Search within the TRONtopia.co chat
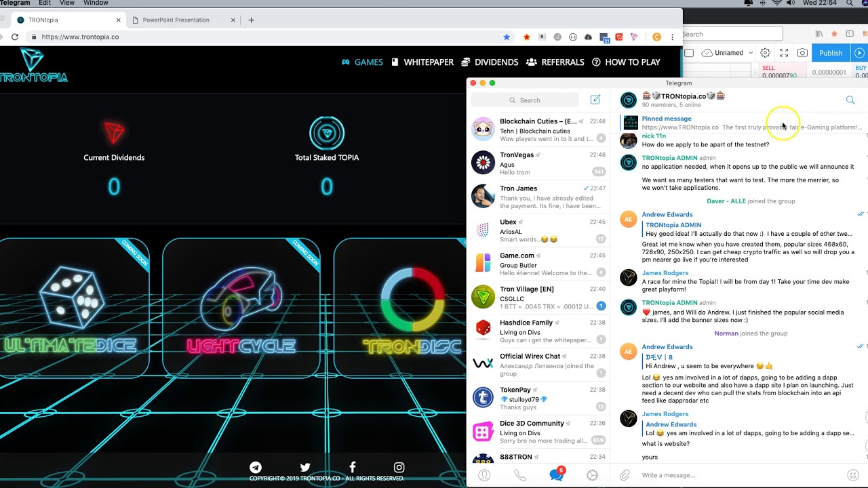The width and height of the screenshot is (868, 488). click(850, 100)
